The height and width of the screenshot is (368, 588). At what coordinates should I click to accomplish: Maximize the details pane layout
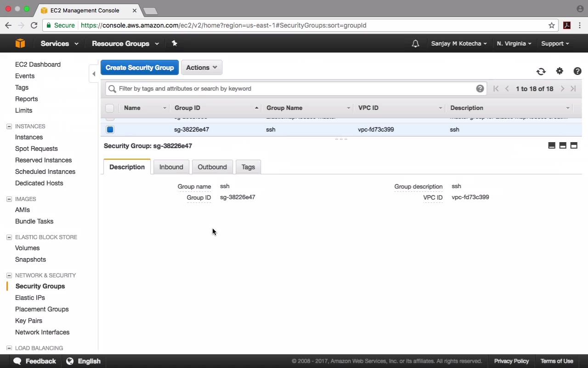point(574,145)
